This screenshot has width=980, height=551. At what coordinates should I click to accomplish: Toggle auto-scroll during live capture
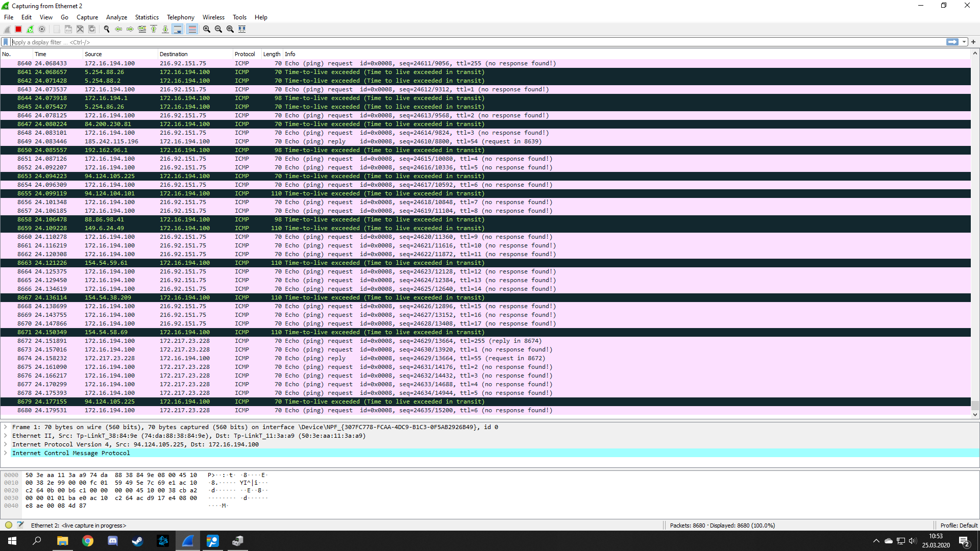[x=178, y=29]
